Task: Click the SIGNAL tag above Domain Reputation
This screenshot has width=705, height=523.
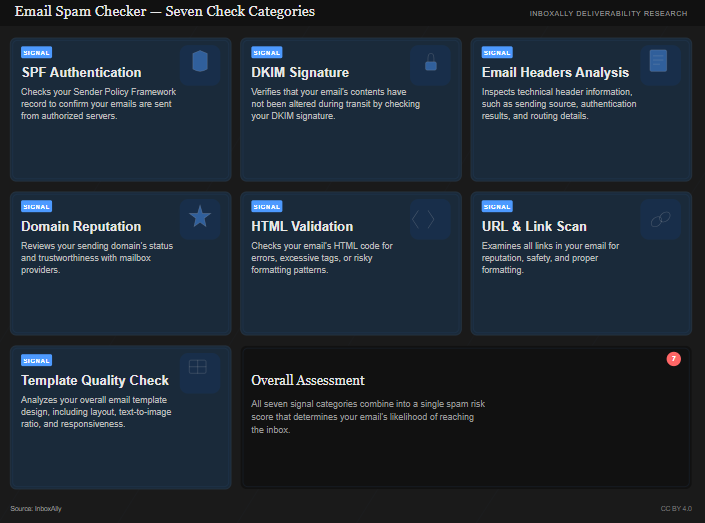Action: coord(36,206)
